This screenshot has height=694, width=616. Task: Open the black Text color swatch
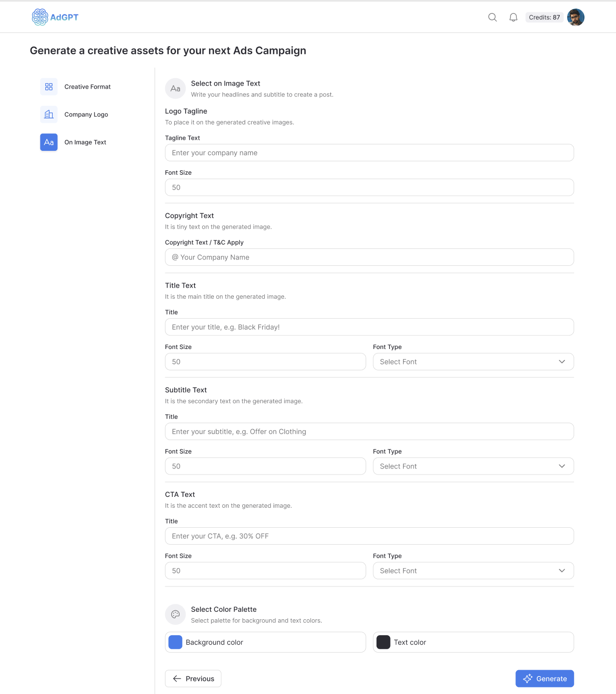click(383, 642)
